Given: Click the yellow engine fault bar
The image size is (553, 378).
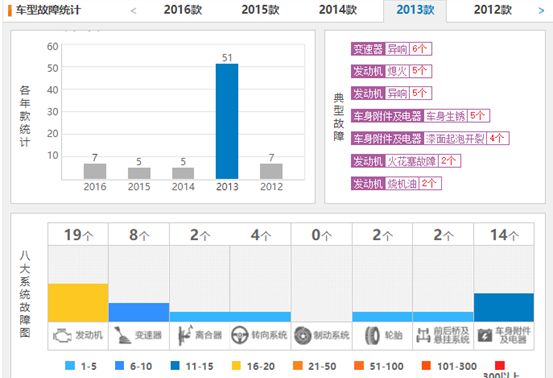Looking at the screenshot, I should point(78,303).
